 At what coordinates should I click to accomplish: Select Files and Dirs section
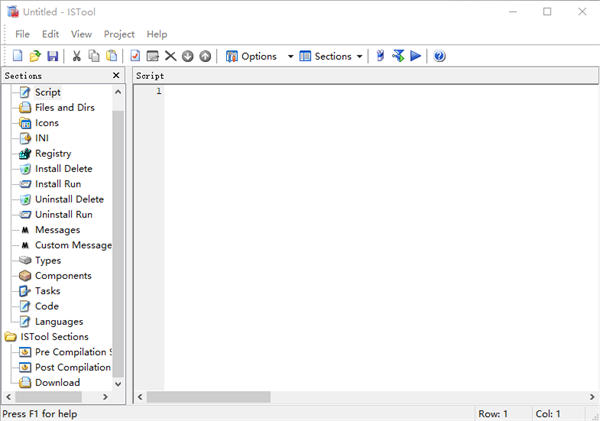point(64,107)
